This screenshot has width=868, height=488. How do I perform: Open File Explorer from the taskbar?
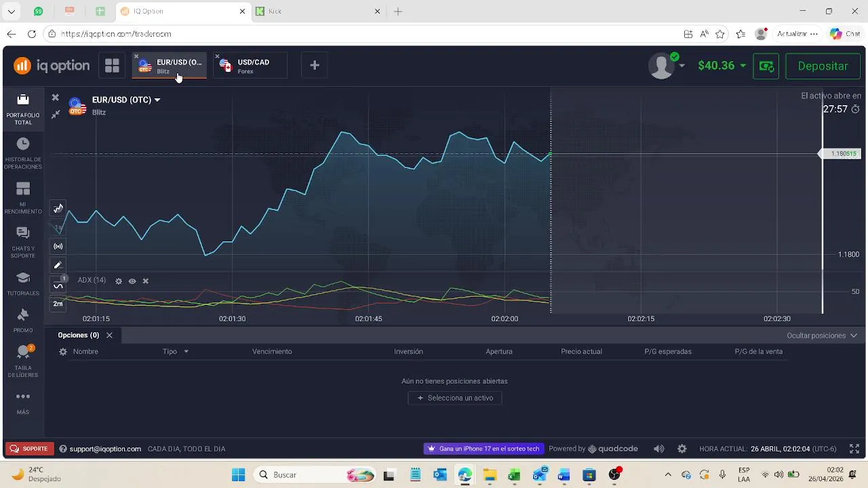pyautogui.click(x=490, y=475)
